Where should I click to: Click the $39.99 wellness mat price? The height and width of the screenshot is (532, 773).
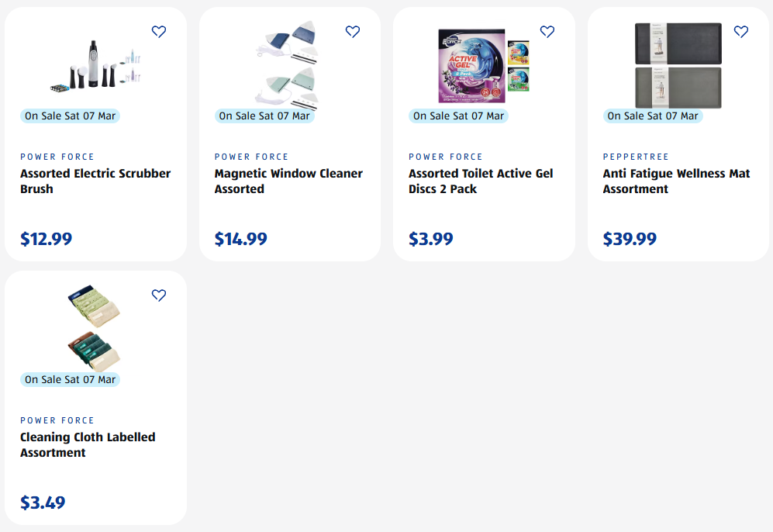pyautogui.click(x=630, y=239)
